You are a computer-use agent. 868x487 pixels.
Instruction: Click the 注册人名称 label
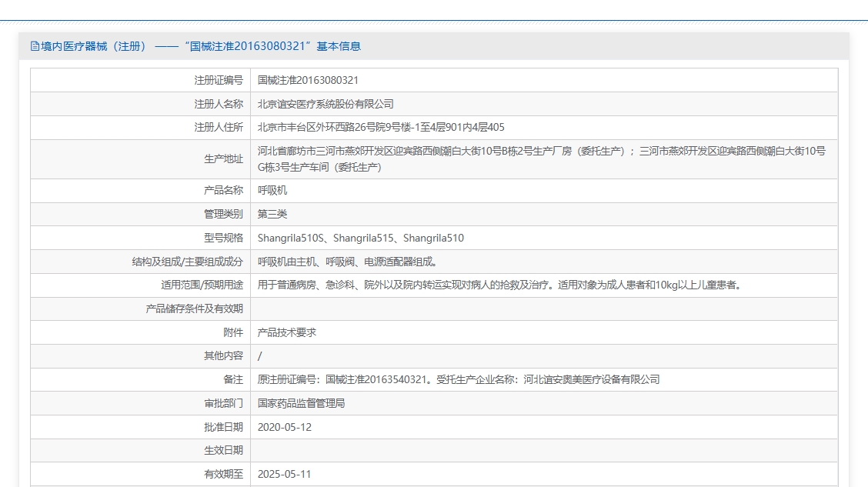[219, 104]
